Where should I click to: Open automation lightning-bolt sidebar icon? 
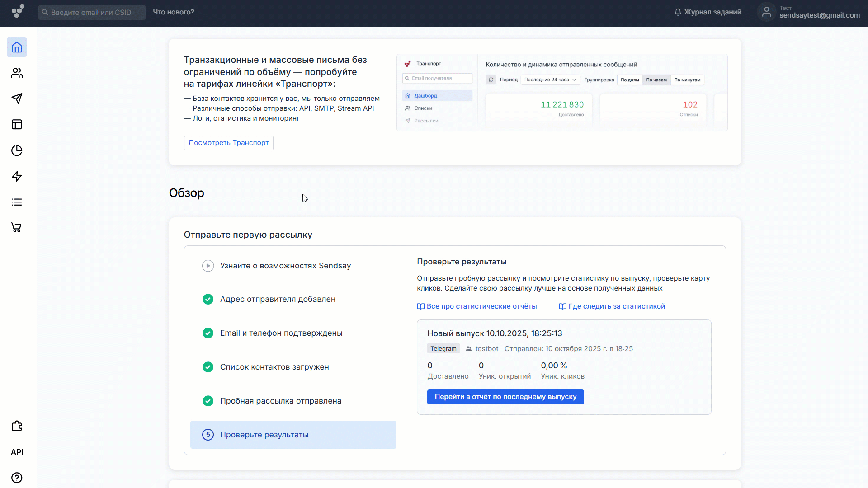[17, 176]
